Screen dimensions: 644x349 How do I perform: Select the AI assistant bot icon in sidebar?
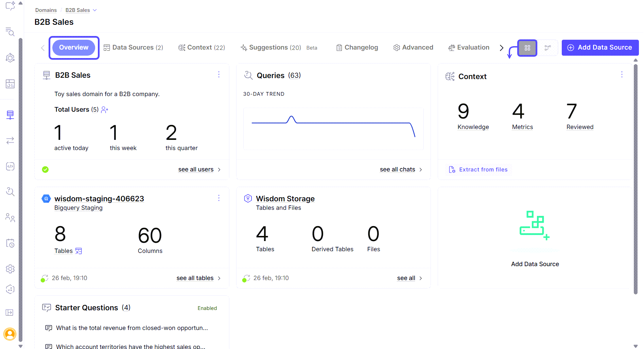pyautogui.click(x=10, y=289)
